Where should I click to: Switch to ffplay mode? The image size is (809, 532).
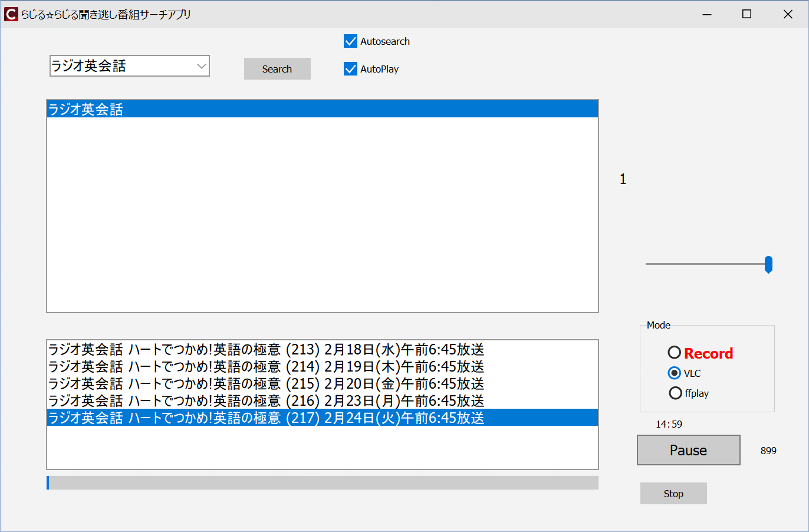pos(676,393)
